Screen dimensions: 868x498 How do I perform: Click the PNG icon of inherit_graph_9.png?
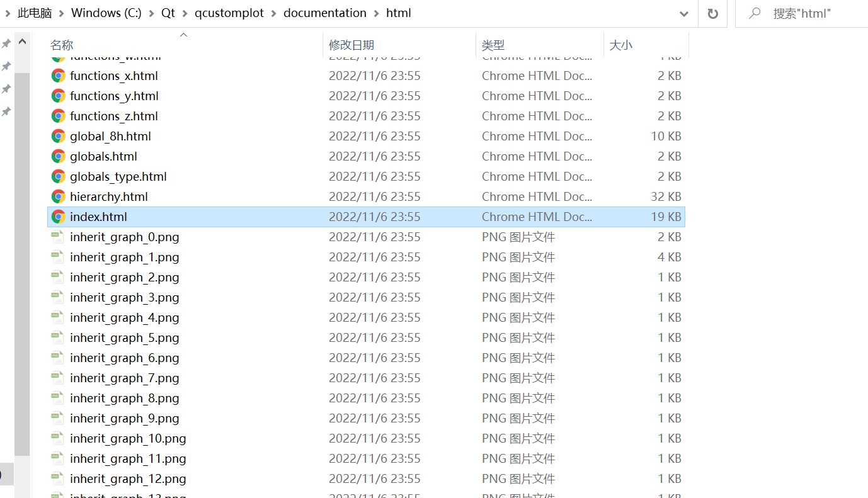coord(58,418)
